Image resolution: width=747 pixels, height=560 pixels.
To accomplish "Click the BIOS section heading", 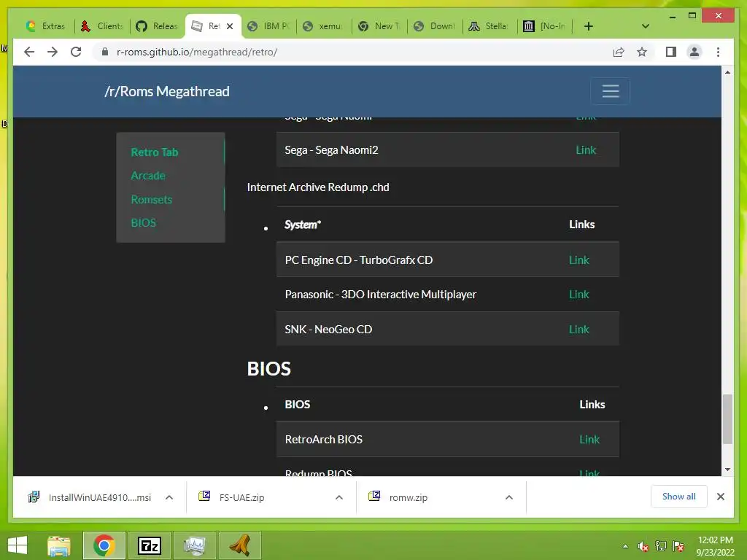I will click(268, 368).
